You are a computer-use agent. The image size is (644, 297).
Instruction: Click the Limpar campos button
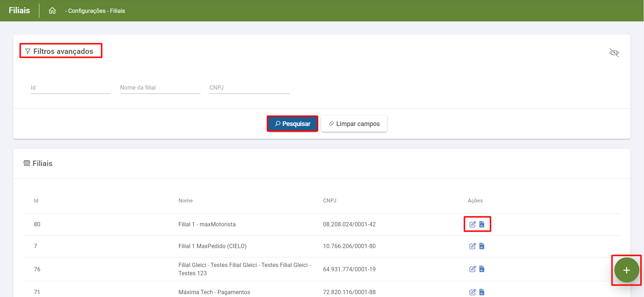pos(354,124)
